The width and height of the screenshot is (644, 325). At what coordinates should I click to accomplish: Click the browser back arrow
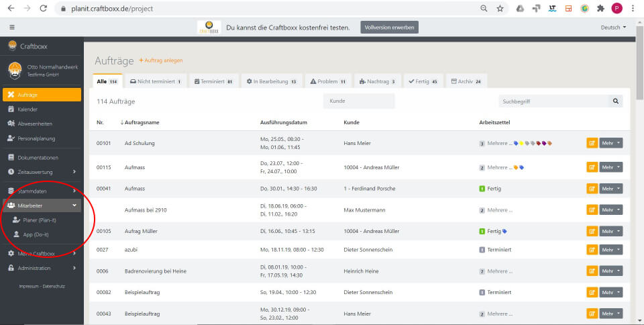[11, 8]
